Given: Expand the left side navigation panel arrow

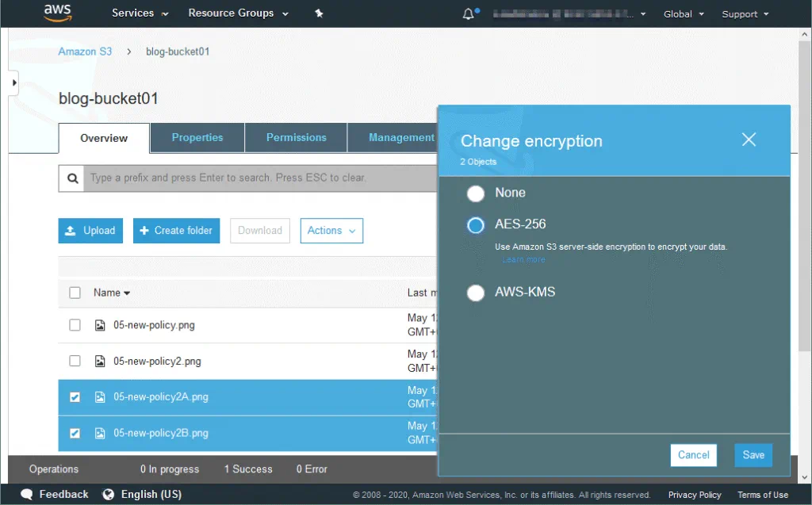Looking at the screenshot, I should (13, 82).
